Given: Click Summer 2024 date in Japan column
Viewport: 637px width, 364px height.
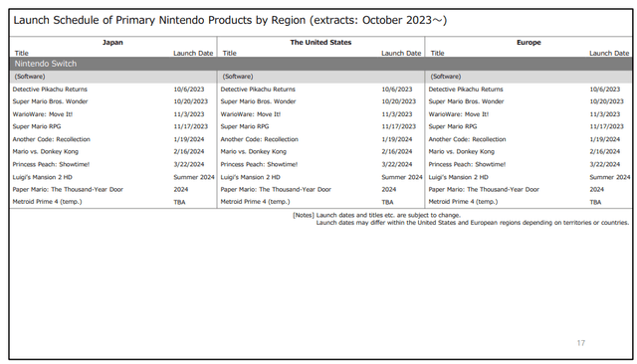Looking at the screenshot, I should 194,177.
